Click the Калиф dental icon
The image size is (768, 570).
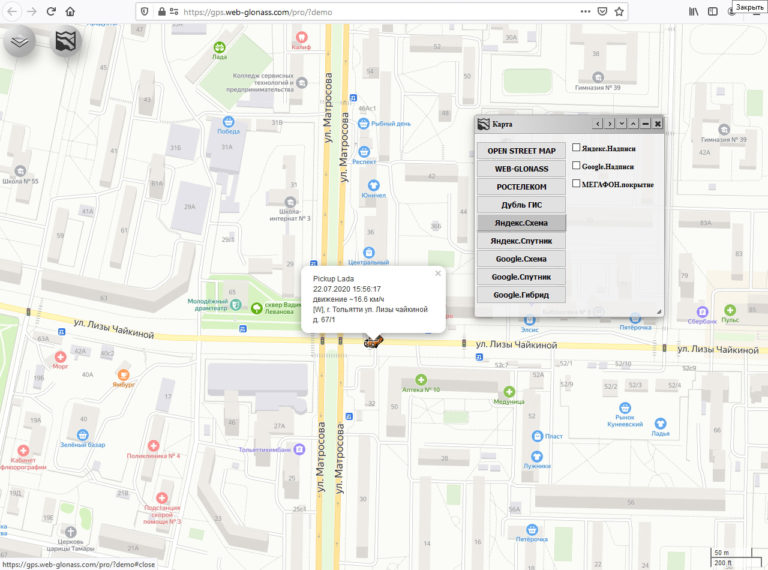(302, 37)
